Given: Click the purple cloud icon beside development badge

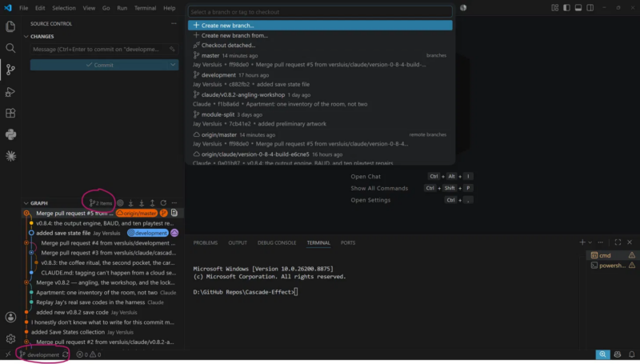Looking at the screenshot, I should (174, 233).
